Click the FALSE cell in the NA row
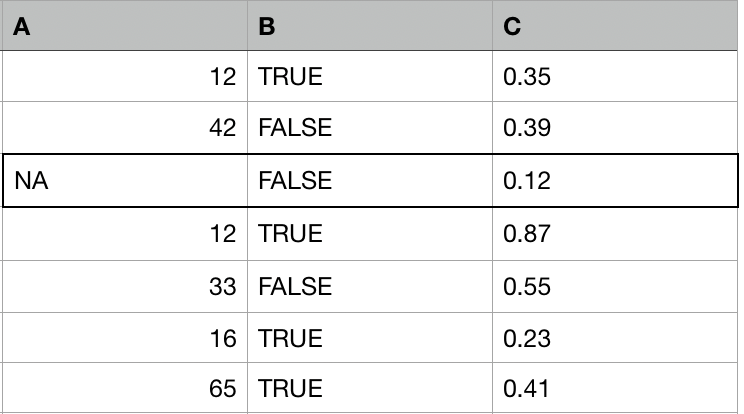 coord(369,181)
